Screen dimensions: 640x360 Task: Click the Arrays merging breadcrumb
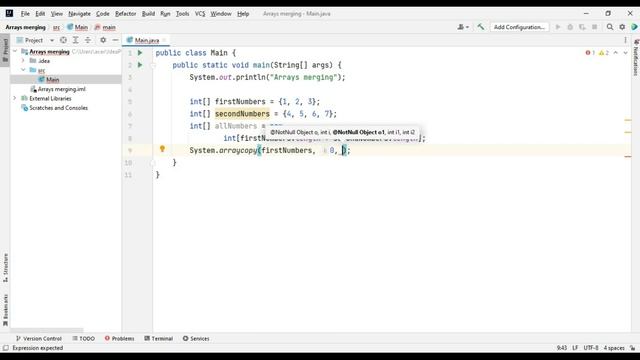click(25, 27)
